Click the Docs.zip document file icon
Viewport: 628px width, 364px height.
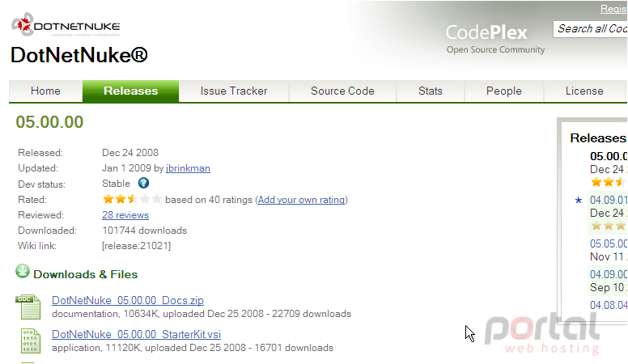tap(28, 307)
